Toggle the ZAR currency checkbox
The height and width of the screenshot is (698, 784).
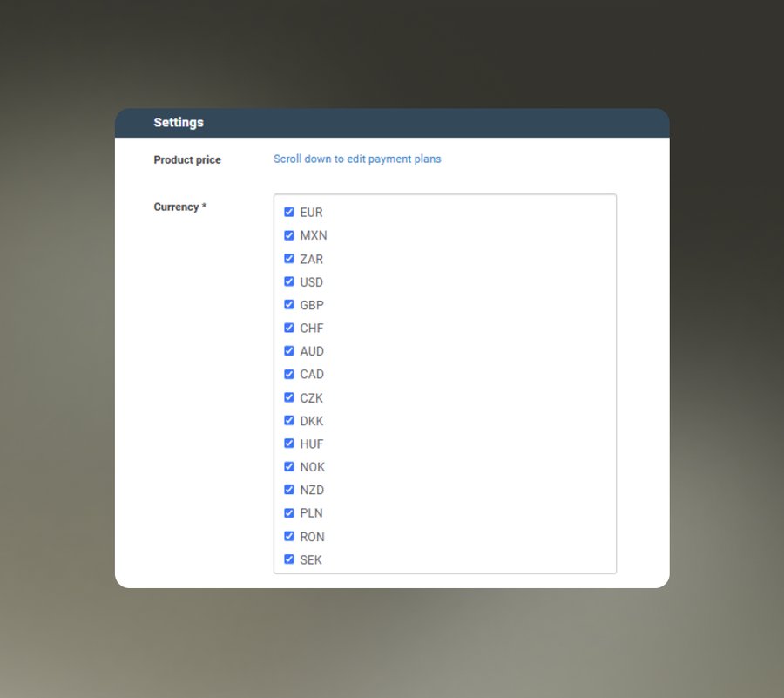289,259
